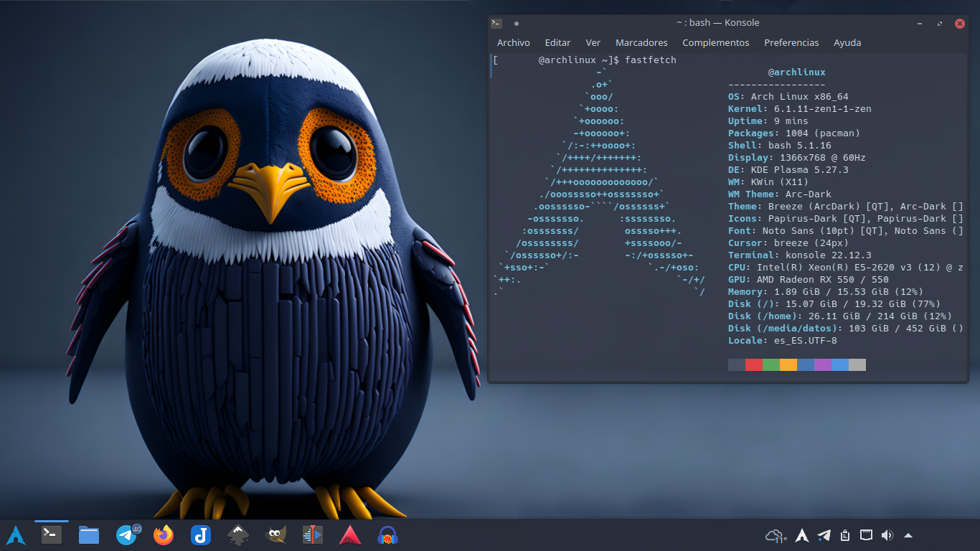Click the 'Theme: Breeze (ArcDark)' line

pyautogui.click(x=846, y=207)
